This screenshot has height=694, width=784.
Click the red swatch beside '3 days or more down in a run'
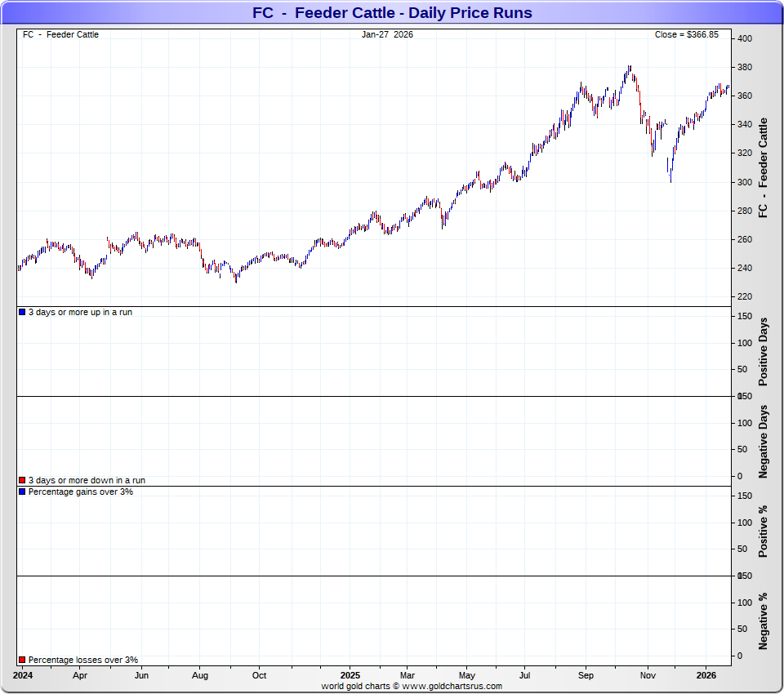pyautogui.click(x=22, y=480)
